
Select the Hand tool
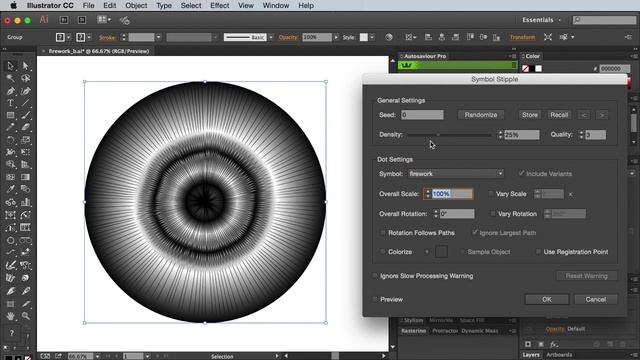pyautogui.click(x=11, y=316)
